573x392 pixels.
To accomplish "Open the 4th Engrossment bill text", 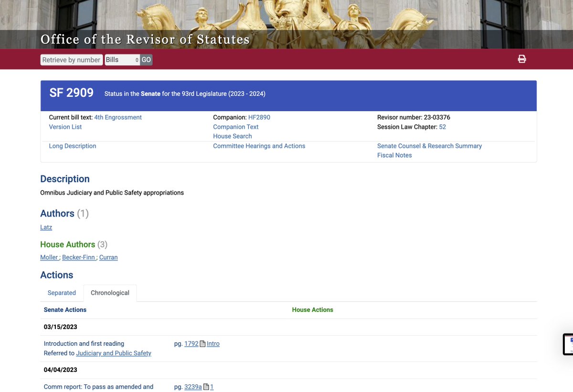I will tap(118, 117).
